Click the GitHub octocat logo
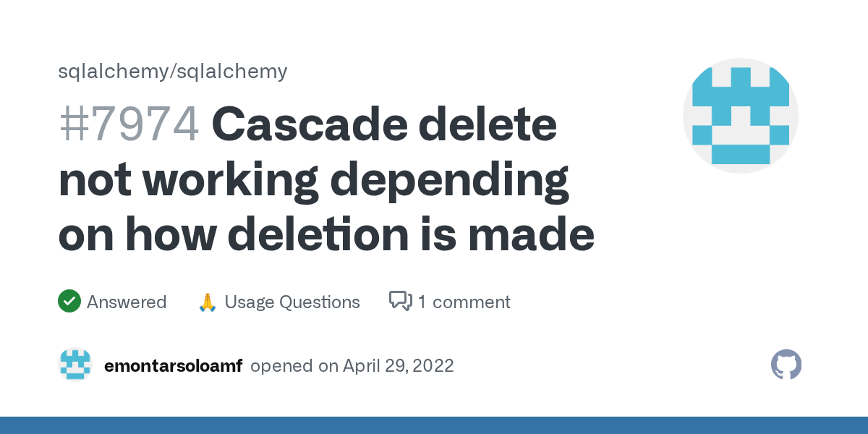This screenshot has width=868, height=434. [786, 365]
